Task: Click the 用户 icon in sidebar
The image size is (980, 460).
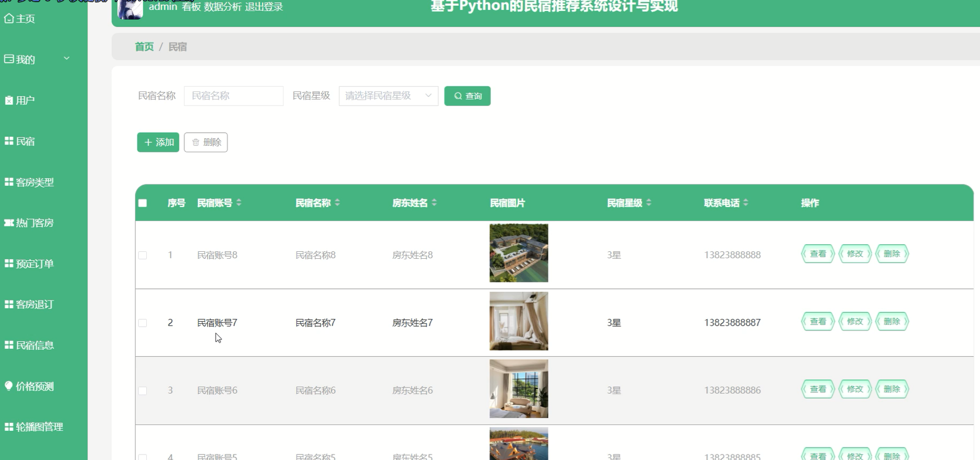Action: coord(9,101)
